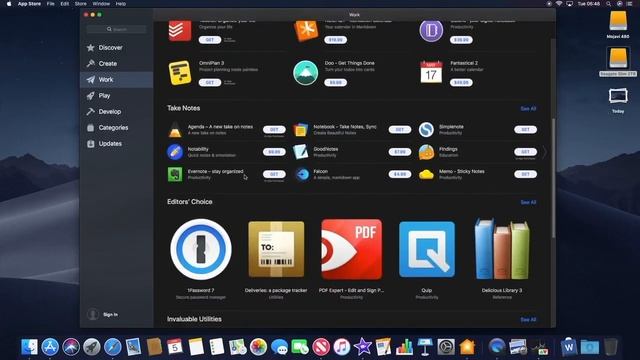Open iTunes from the Dock
Screen dimensions: 640x360
point(342,347)
